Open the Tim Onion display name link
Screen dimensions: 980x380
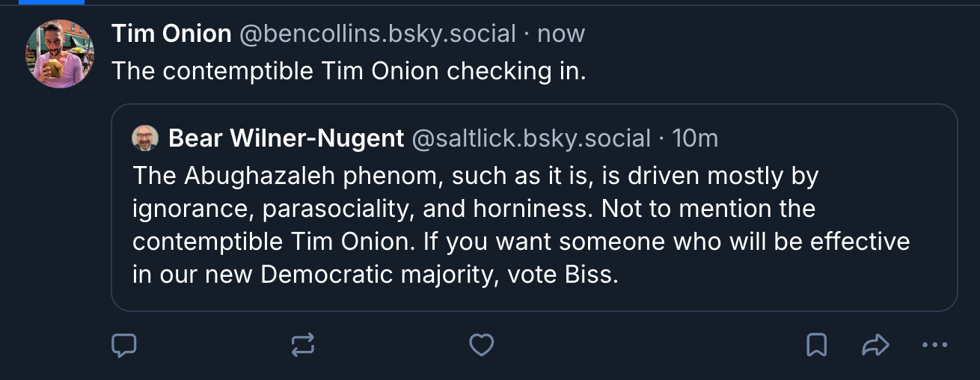171,34
